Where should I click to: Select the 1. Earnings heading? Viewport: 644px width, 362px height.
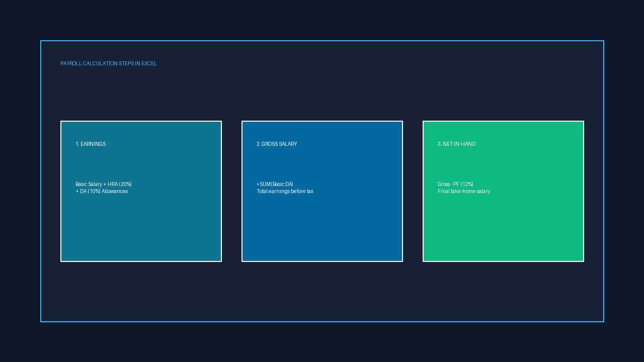(x=91, y=144)
